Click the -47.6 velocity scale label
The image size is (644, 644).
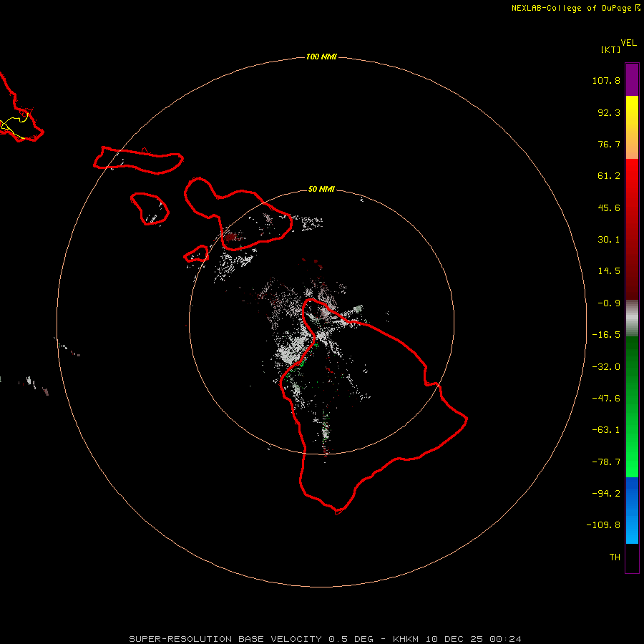pos(606,399)
